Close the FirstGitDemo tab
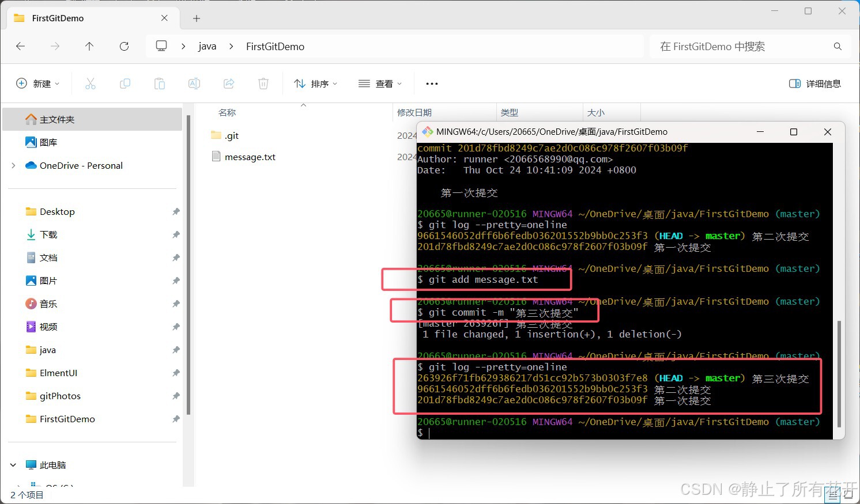 tap(164, 18)
